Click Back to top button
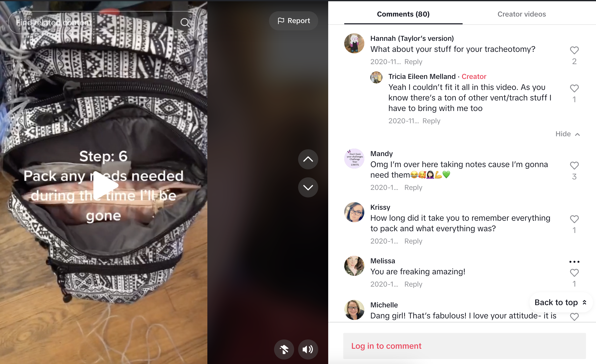596x364 pixels. pos(561,302)
